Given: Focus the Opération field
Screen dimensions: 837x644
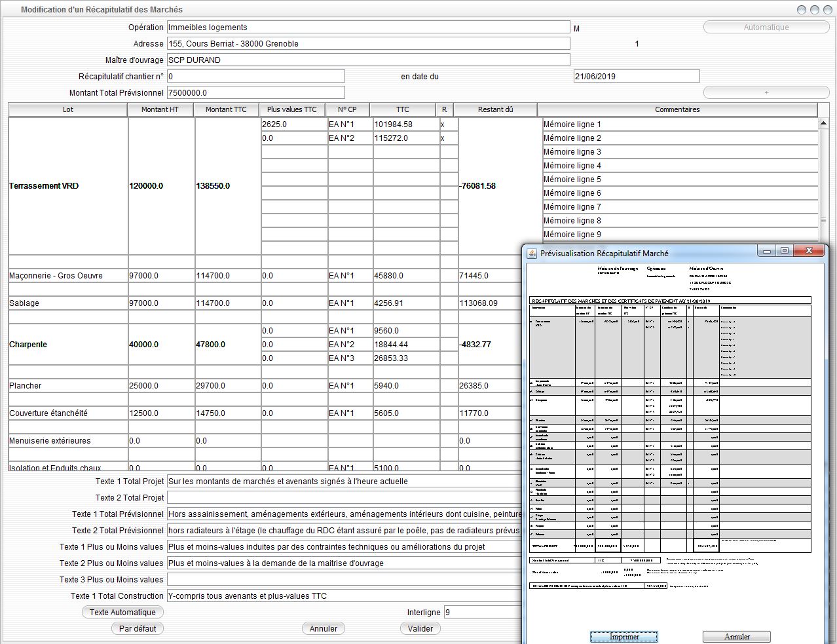Looking at the screenshot, I should [x=368, y=28].
